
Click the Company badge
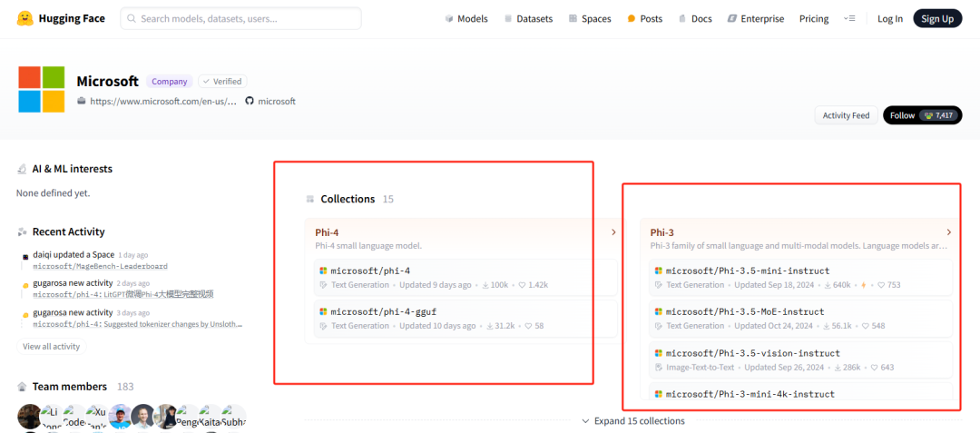tap(170, 81)
